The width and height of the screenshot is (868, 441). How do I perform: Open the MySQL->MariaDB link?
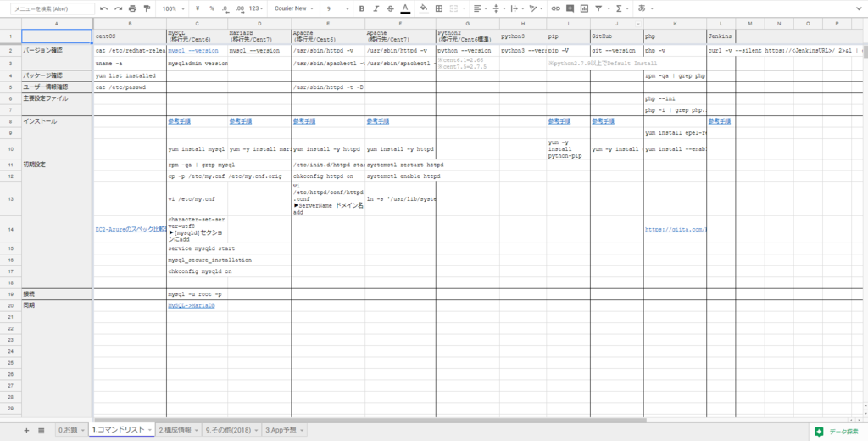coord(191,305)
